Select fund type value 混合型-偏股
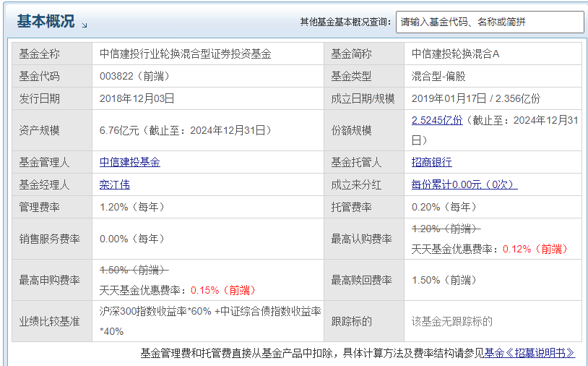 pyautogui.click(x=438, y=76)
